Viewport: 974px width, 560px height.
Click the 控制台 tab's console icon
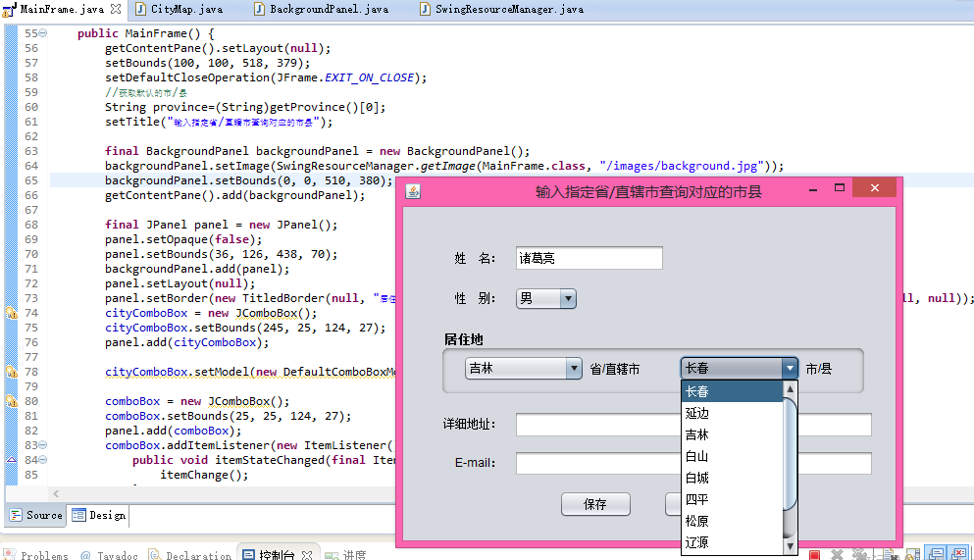[248, 555]
